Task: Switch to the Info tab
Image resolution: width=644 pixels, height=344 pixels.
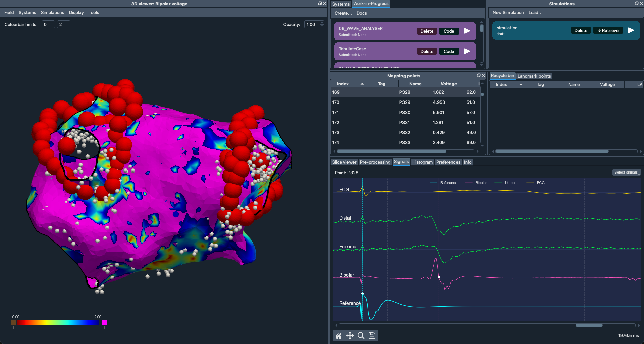Action: pos(468,162)
